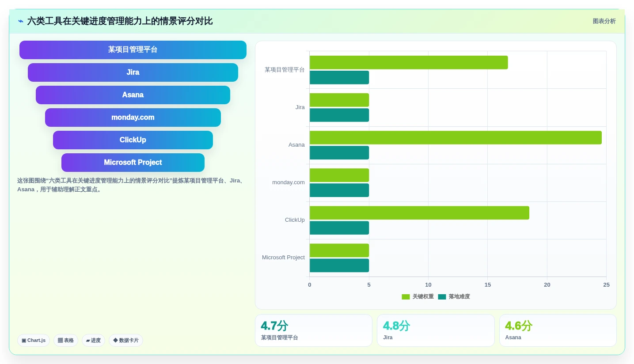Image resolution: width=634 pixels, height=364 pixels.
Task: Click the teal 落地难度 bar for Jira
Action: pos(339,115)
